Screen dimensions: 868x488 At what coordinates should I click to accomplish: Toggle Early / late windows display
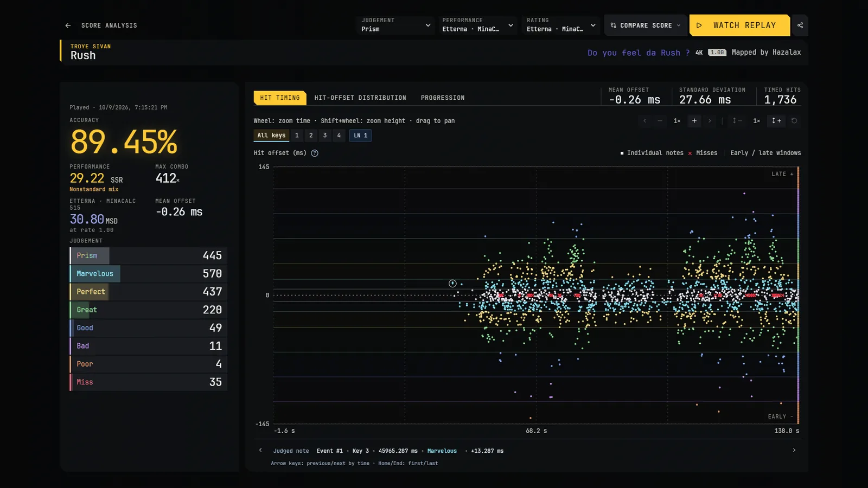(x=765, y=153)
